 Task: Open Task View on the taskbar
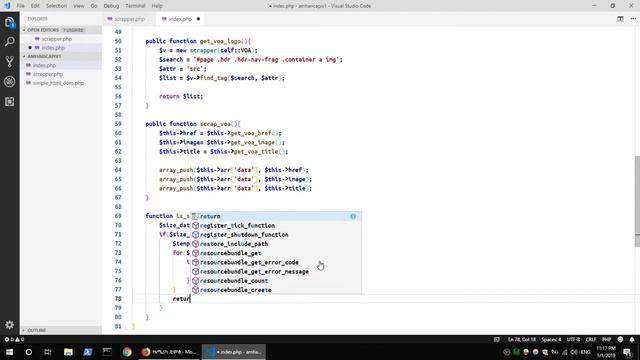(x=48, y=352)
